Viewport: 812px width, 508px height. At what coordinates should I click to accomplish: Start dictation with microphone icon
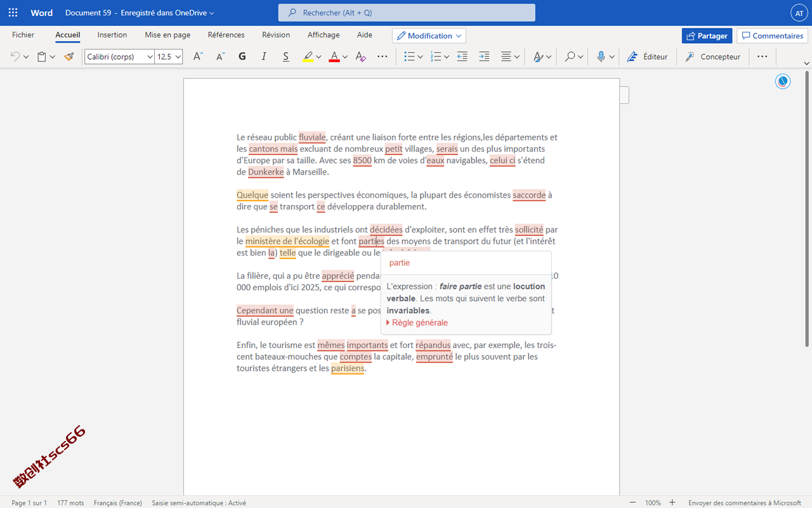pos(601,57)
